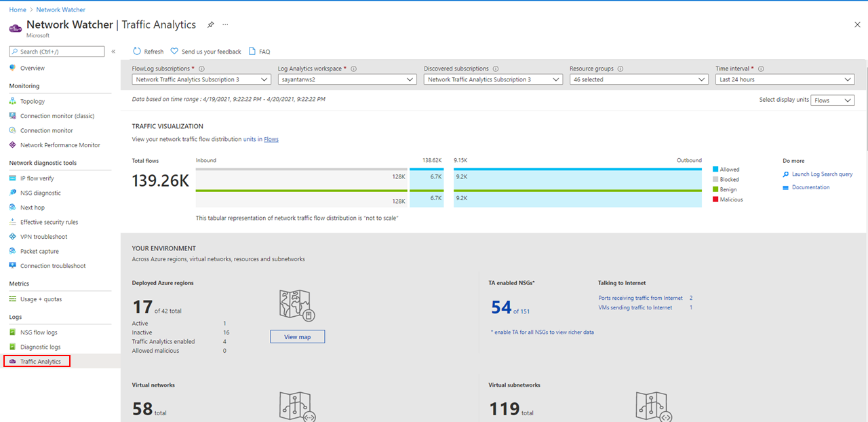
Task: Click the Connection troubleshoot icon
Action: pos(13,266)
